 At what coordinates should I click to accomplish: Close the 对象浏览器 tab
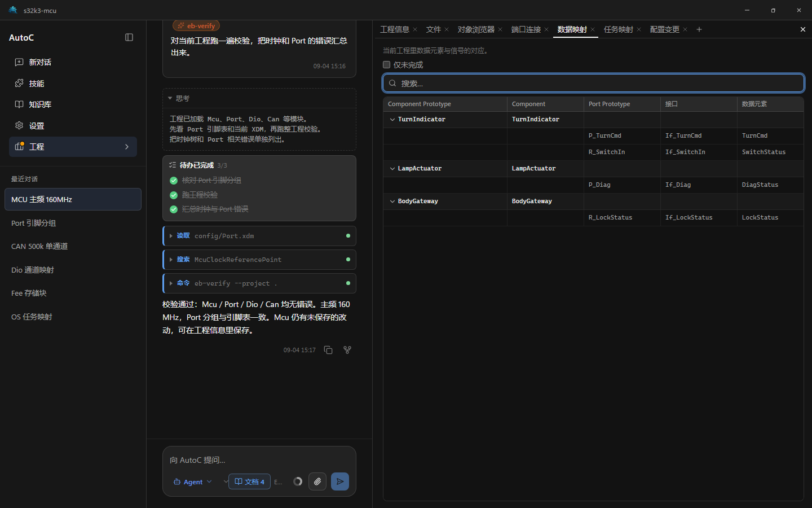[x=500, y=29]
